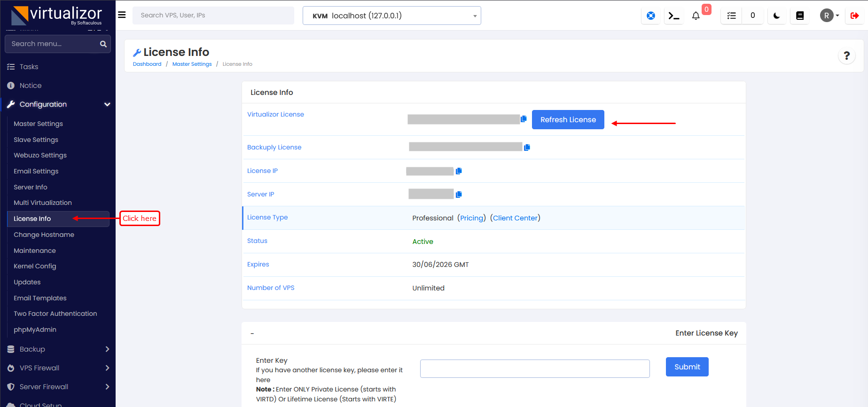Open the Pricing link

[471, 218]
